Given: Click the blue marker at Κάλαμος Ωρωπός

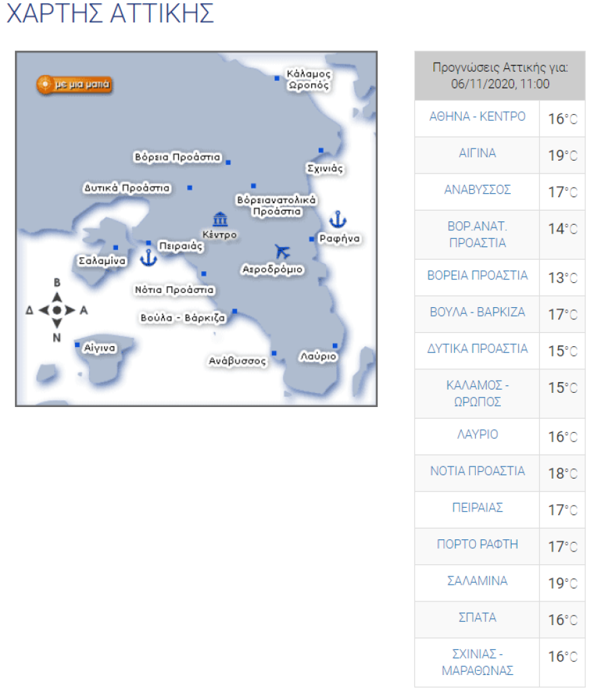Looking at the screenshot, I should click(x=277, y=78).
